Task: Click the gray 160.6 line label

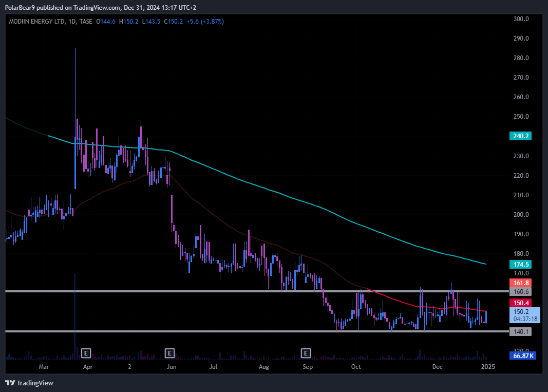Action: pos(522,291)
